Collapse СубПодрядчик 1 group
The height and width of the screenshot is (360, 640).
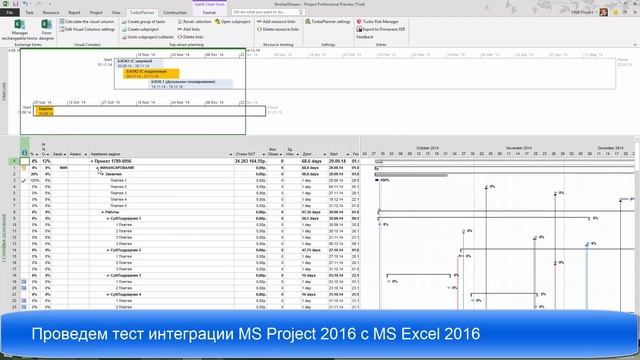[108, 219]
